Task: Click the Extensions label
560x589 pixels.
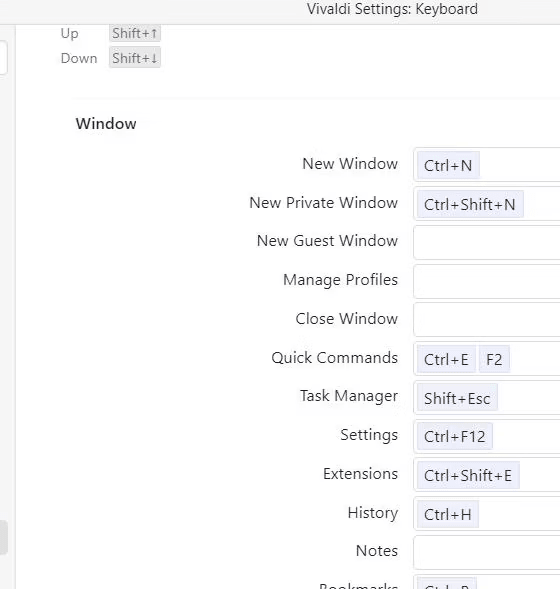Action: tap(361, 474)
